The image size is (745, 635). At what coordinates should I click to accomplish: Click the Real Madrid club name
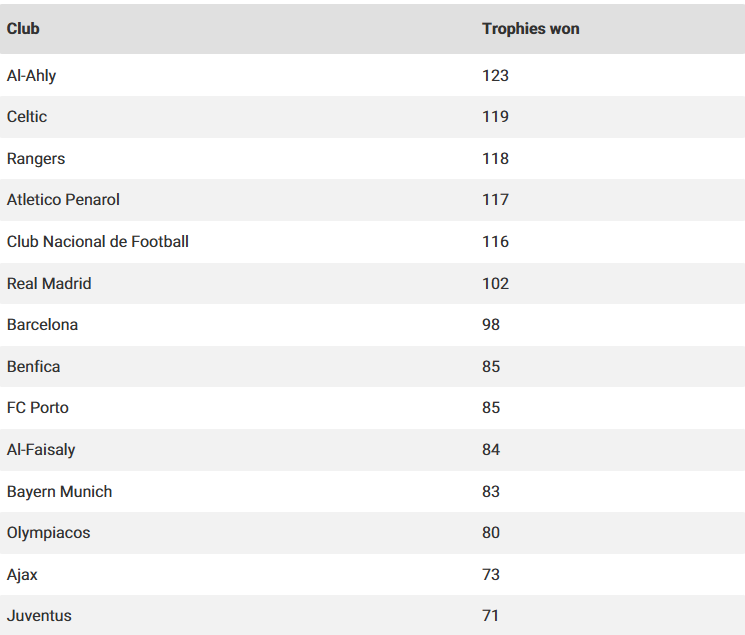49,284
